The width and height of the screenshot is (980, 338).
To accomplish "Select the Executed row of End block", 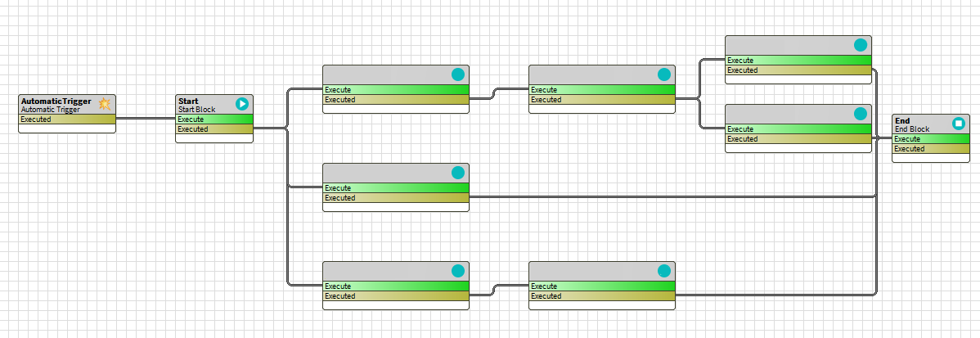I will (x=931, y=149).
